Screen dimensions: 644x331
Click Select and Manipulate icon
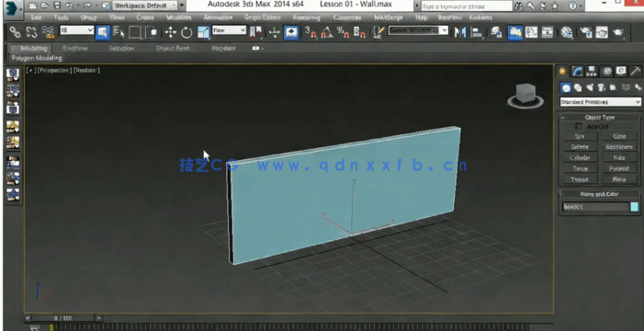point(275,32)
